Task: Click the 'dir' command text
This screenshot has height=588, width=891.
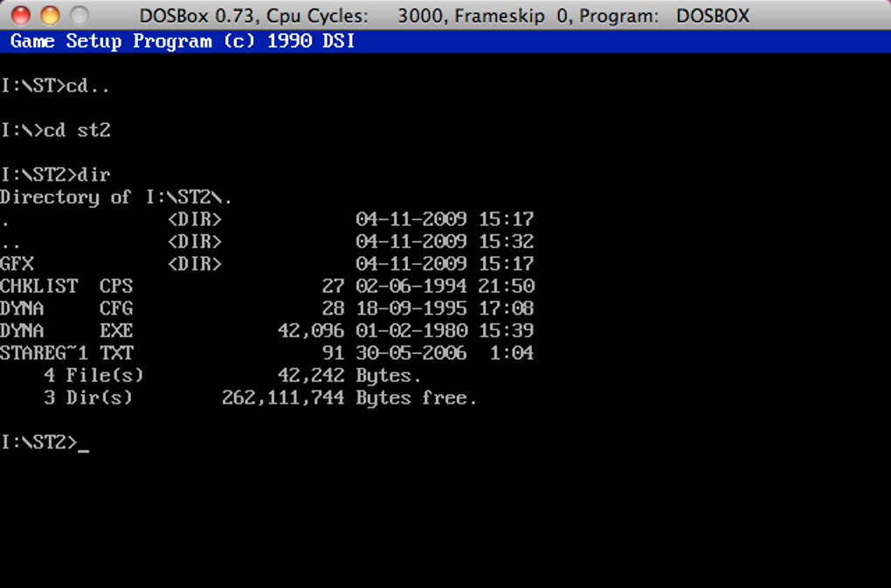Action: 93,175
